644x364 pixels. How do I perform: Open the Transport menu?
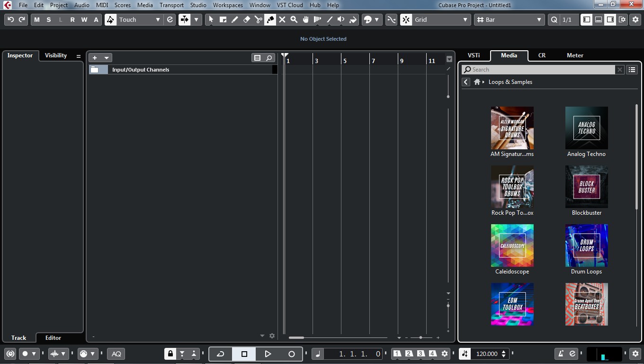coord(171,5)
